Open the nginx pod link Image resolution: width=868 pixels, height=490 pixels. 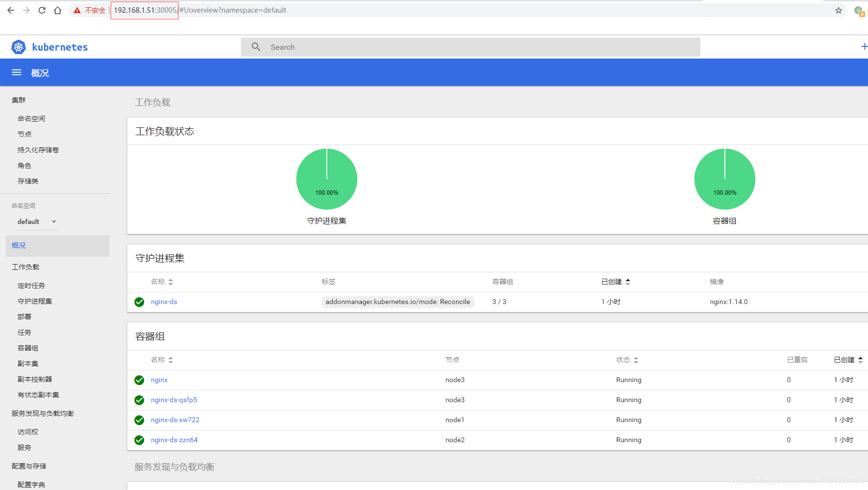159,380
